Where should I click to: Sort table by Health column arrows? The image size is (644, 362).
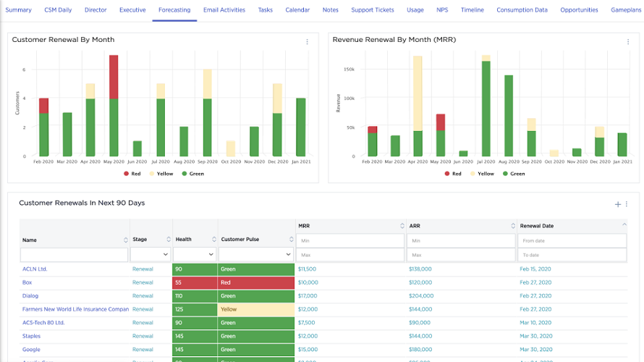point(214,239)
